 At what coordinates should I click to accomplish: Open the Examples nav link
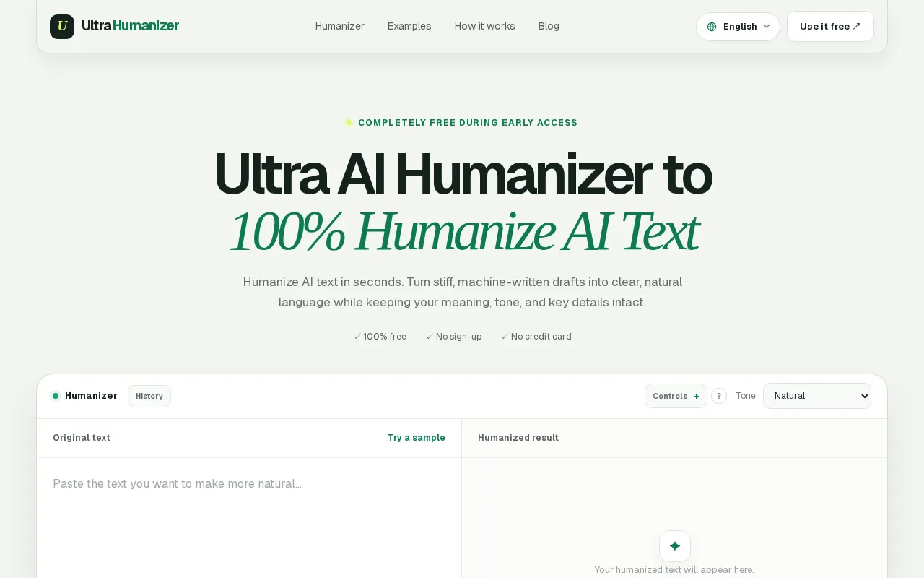[409, 26]
